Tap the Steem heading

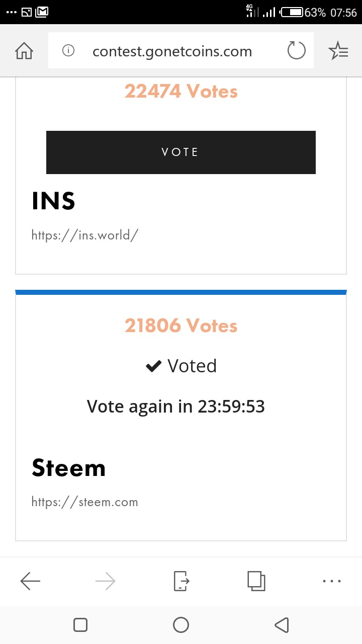69,468
